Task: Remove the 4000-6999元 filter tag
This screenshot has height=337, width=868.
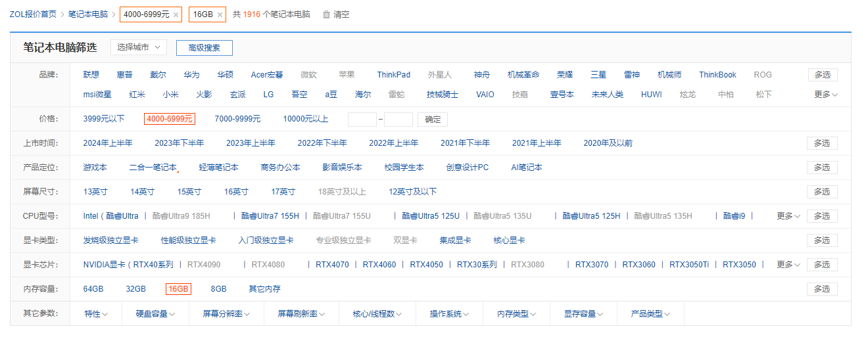Action: click(x=176, y=14)
